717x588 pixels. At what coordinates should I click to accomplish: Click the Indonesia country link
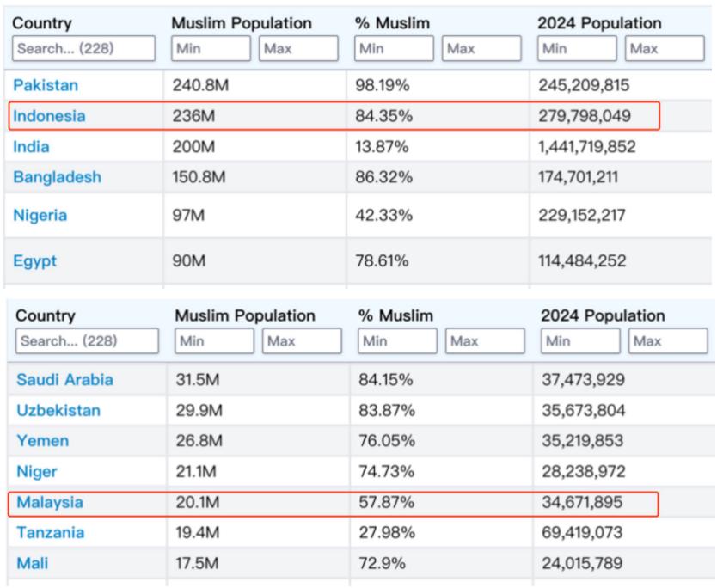(49, 116)
